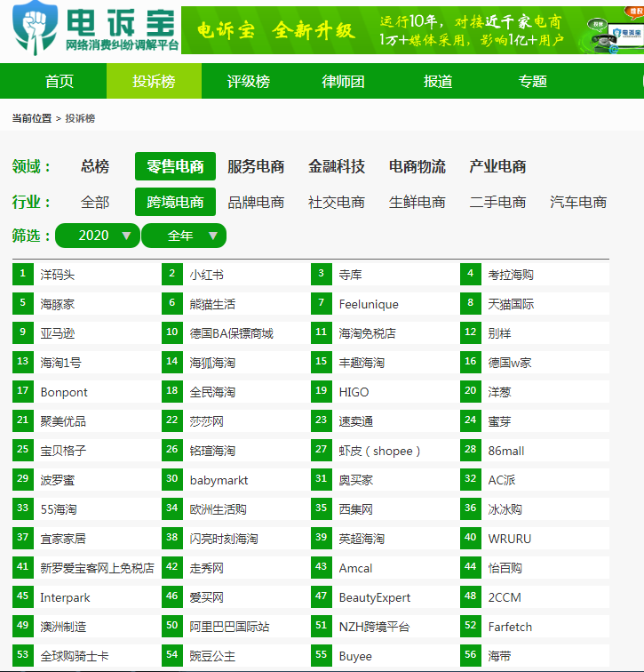The width and height of the screenshot is (644, 672).
Task: Open rank 3 entry 寺库
Action: pos(350,275)
